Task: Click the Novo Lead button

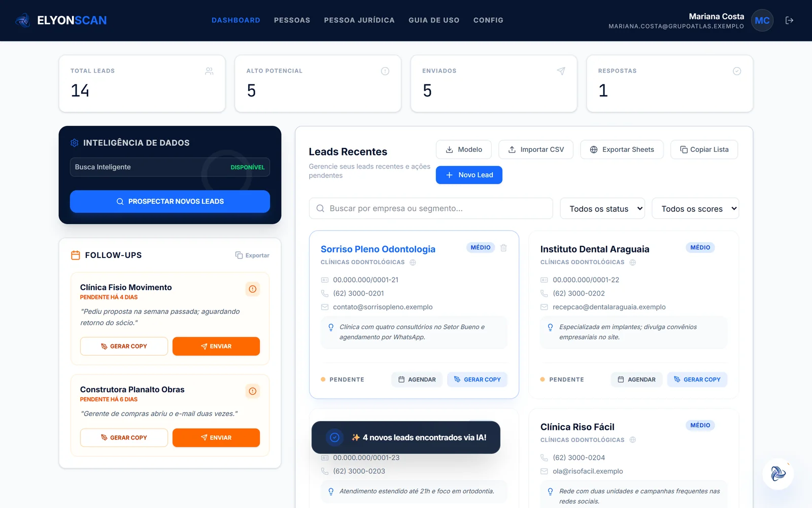Action: [x=469, y=175]
